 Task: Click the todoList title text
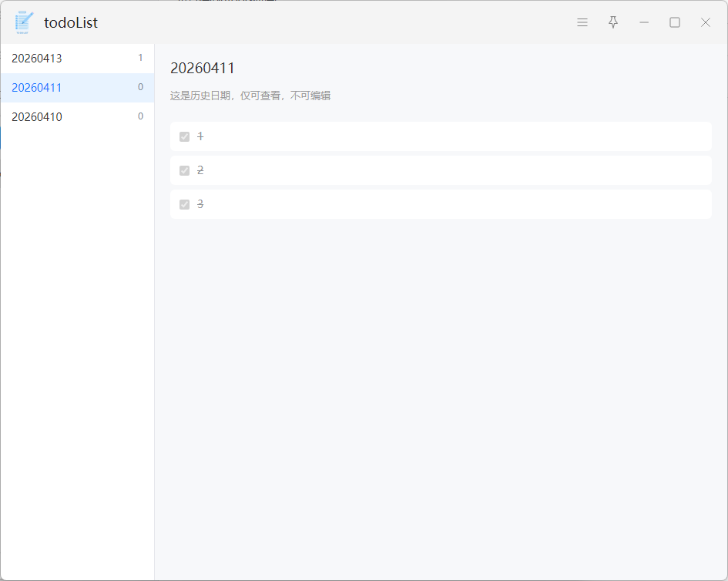pos(71,23)
